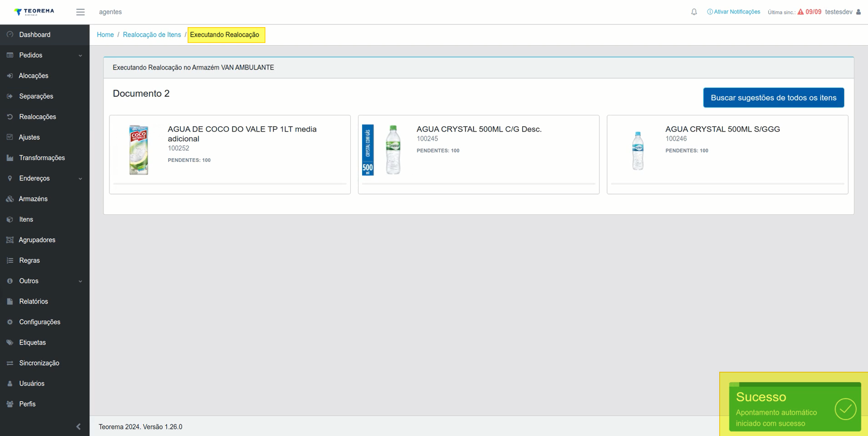Screen dimensions: 868x436
Task: Collapse the sidebar with bottom arrow
Action: [79, 427]
